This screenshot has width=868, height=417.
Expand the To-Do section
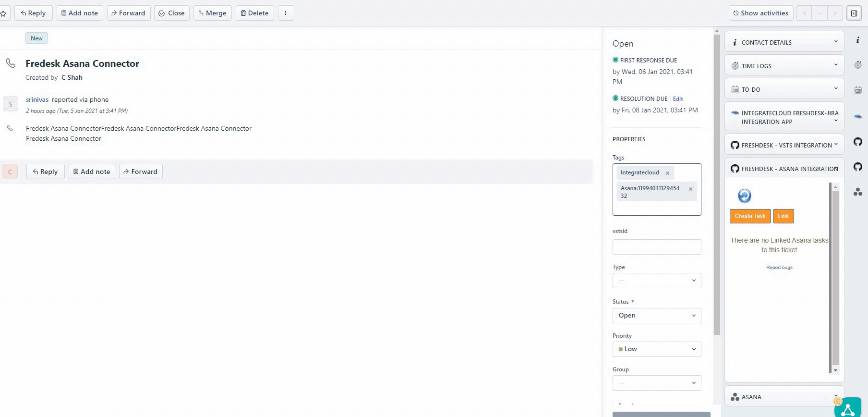[784, 89]
